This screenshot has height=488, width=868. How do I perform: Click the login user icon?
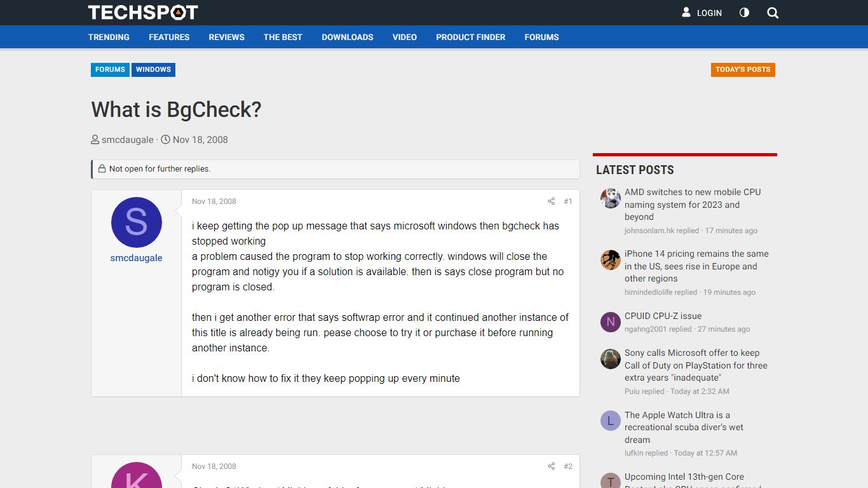tap(686, 12)
